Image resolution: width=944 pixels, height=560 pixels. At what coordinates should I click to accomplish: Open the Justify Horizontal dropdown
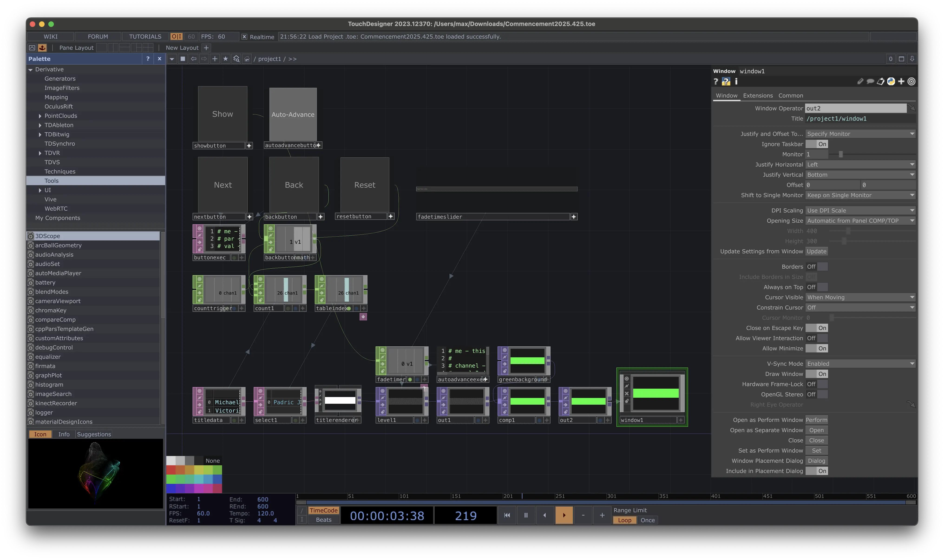[860, 165]
